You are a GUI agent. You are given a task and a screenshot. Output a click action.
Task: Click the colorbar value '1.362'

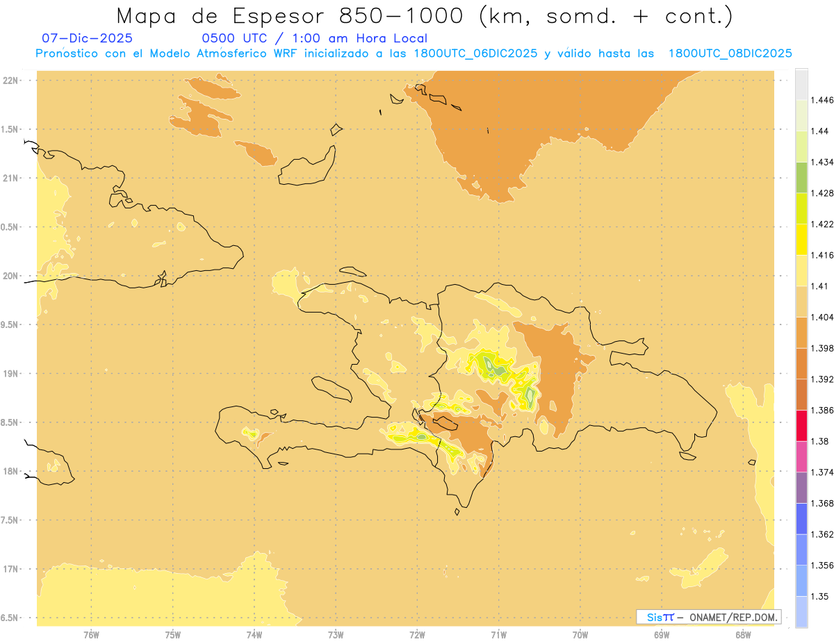pos(822,534)
